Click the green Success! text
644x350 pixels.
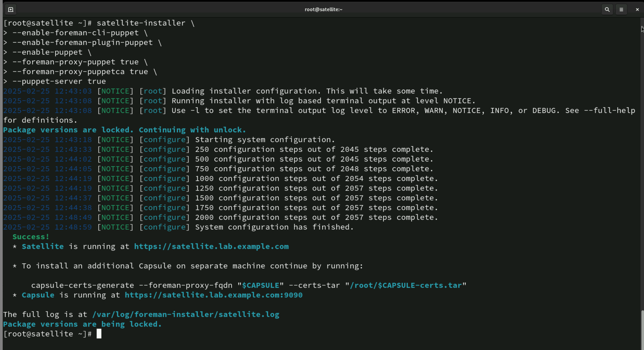[31, 237]
